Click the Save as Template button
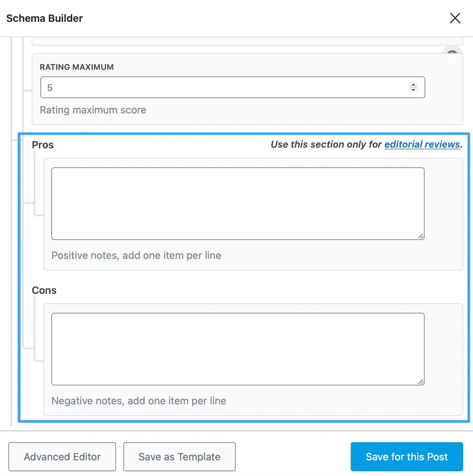 pyautogui.click(x=179, y=457)
